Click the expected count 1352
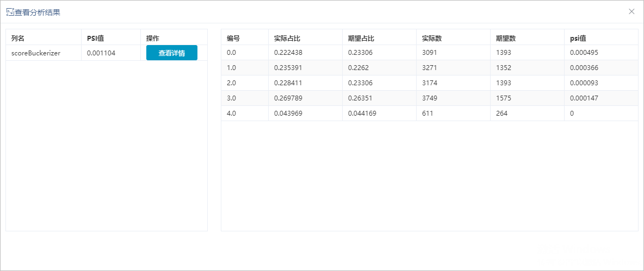The image size is (644, 271). (504, 68)
